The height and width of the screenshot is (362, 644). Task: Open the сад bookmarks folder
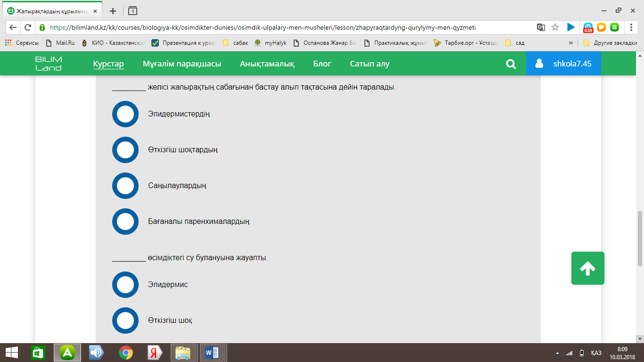pos(515,43)
